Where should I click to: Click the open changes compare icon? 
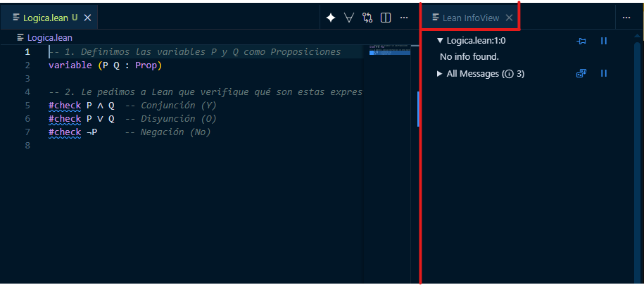point(367,18)
